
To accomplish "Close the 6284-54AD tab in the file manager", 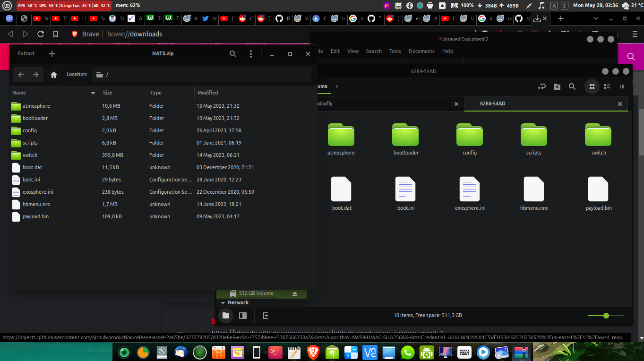I will pyautogui.click(x=620, y=104).
